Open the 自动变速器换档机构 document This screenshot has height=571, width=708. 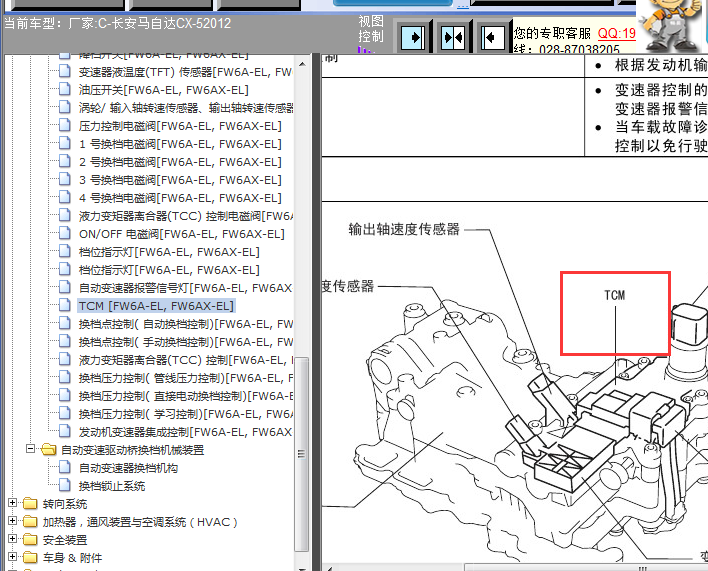pyautogui.click(x=128, y=468)
